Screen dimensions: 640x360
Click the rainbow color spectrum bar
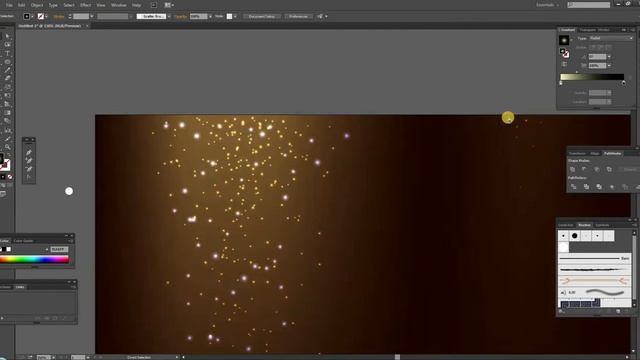(x=34, y=259)
